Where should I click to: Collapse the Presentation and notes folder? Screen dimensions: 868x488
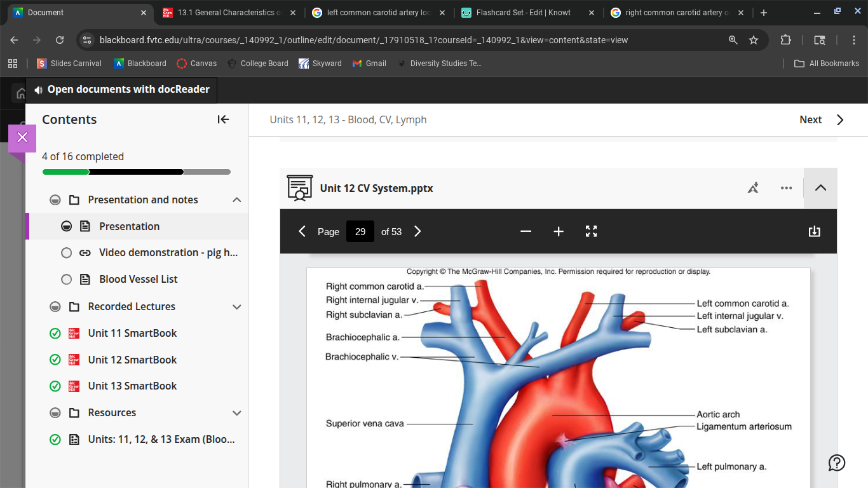[x=236, y=200]
